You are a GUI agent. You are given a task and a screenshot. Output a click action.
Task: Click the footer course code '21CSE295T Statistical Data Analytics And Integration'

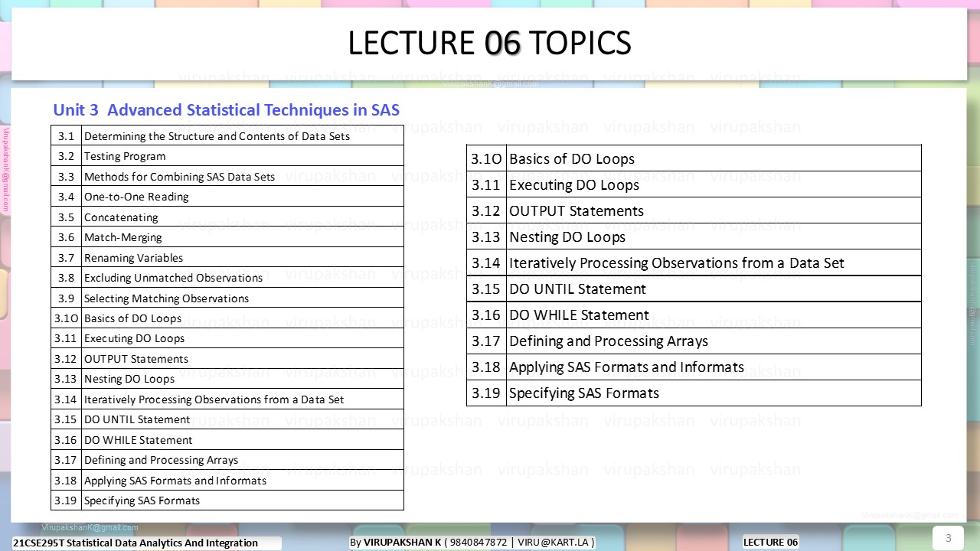136,543
